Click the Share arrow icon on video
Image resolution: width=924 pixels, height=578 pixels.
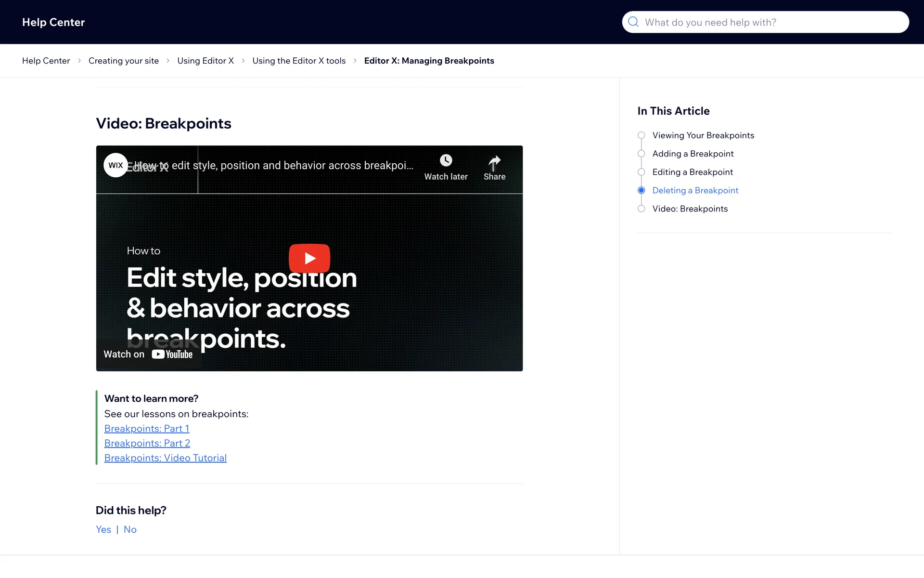pos(494,161)
